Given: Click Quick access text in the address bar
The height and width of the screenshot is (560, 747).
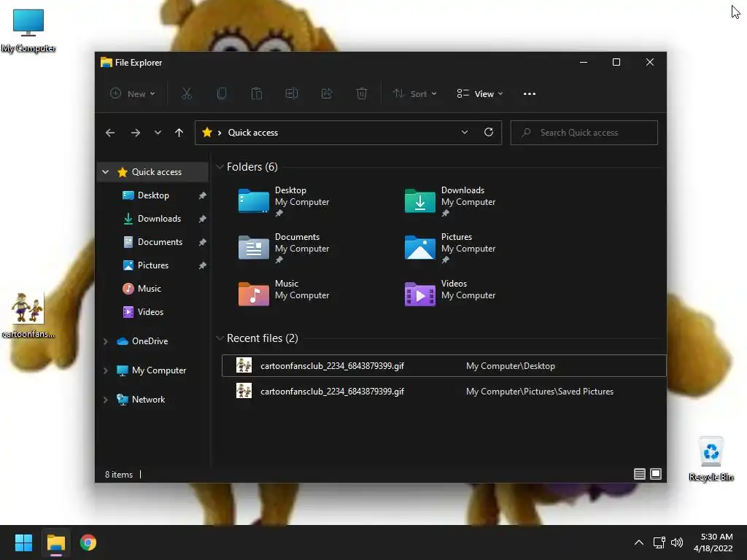Looking at the screenshot, I should [x=253, y=133].
